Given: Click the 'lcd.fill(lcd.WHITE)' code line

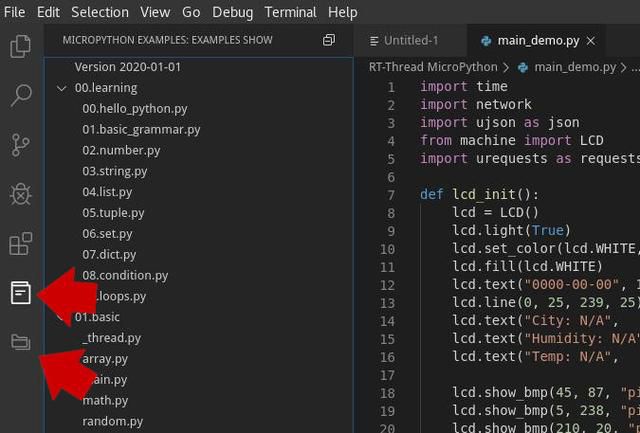Looking at the screenshot, I should (x=527, y=266).
